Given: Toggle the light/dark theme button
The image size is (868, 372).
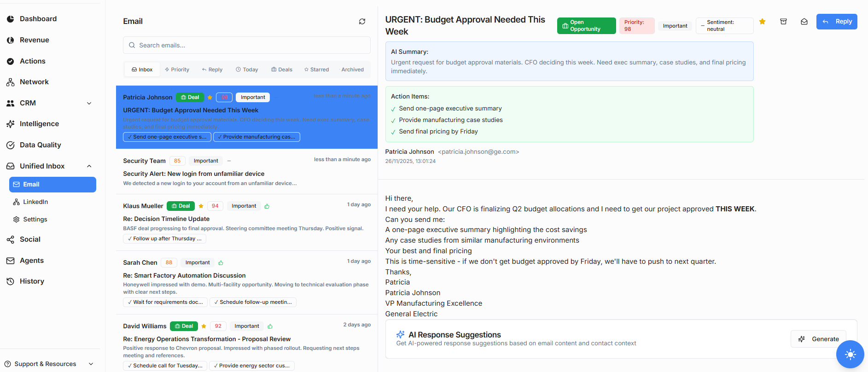Looking at the screenshot, I should 850,355.
